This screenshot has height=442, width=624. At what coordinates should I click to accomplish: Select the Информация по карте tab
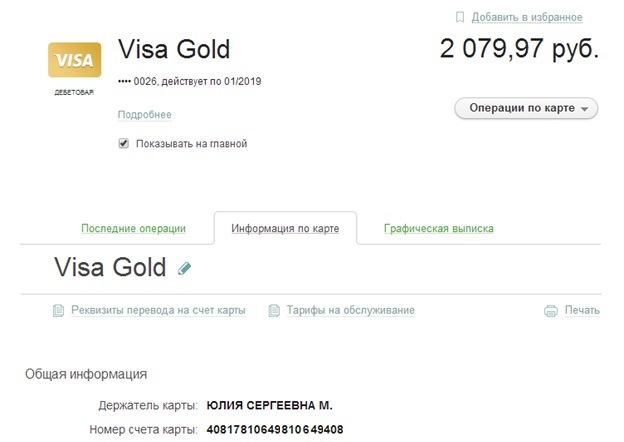(x=285, y=229)
